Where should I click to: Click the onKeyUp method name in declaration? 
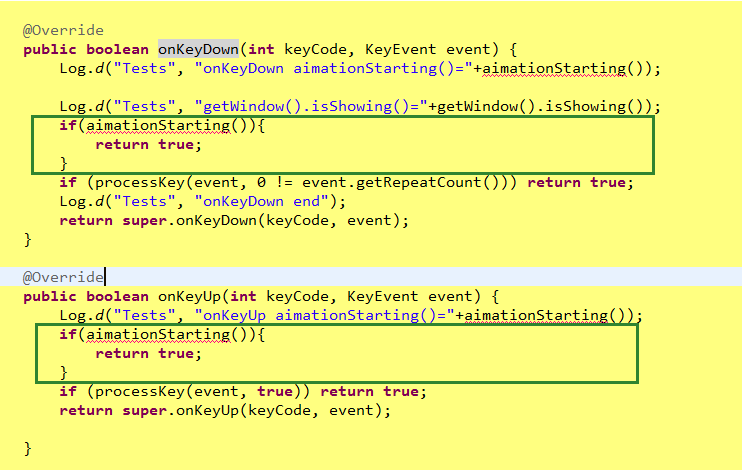point(189,296)
